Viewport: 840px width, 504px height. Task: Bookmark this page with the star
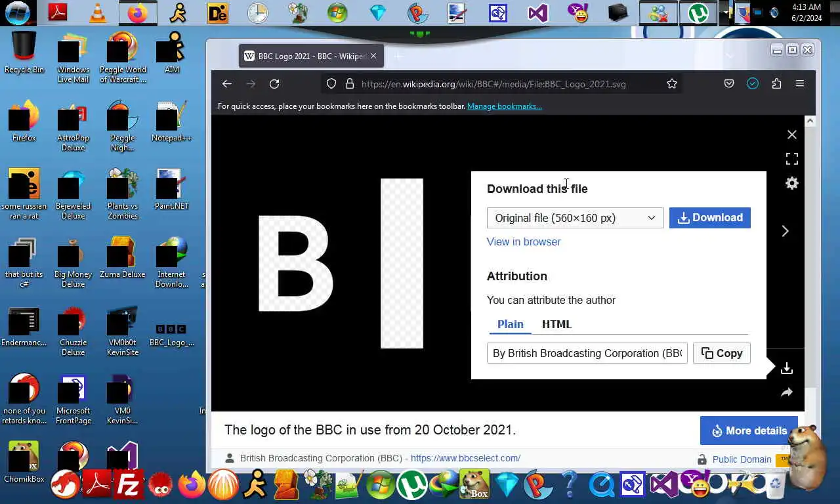click(x=672, y=84)
